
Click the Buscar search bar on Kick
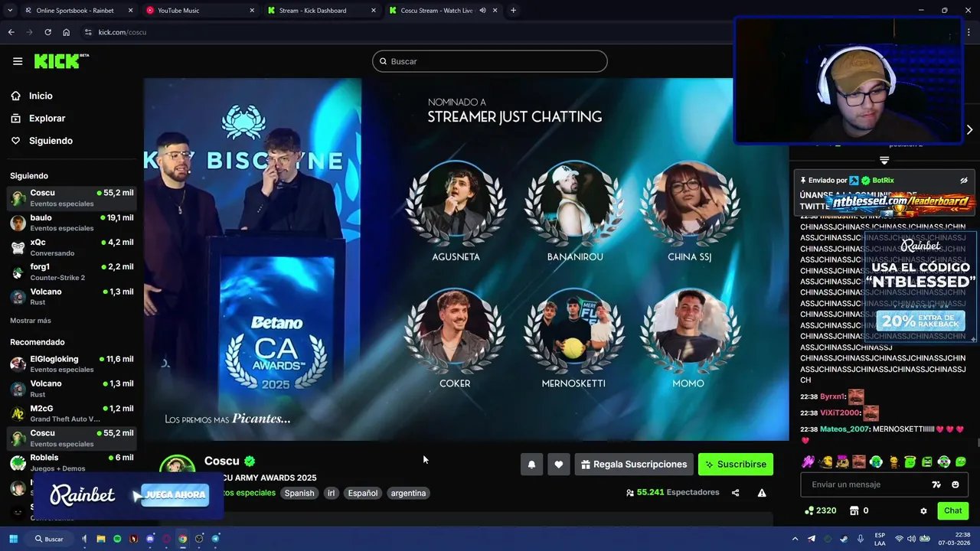490,61
